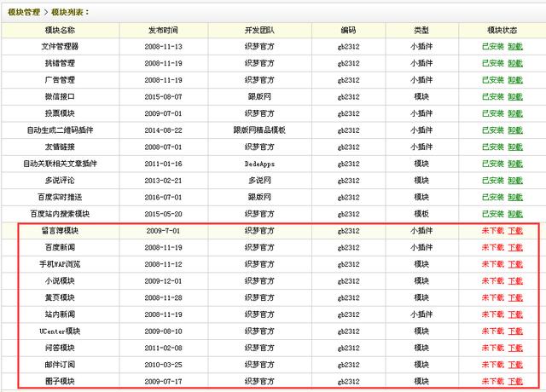Download the 黄页模块 module
Image resolution: width=546 pixels, height=392 pixels.
(x=515, y=297)
